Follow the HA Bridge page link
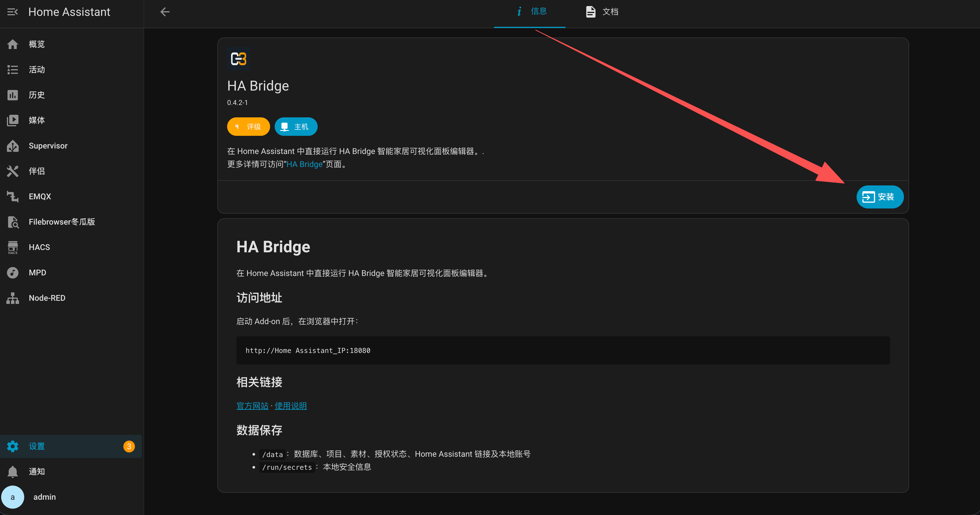Image resolution: width=980 pixels, height=515 pixels. tap(304, 164)
